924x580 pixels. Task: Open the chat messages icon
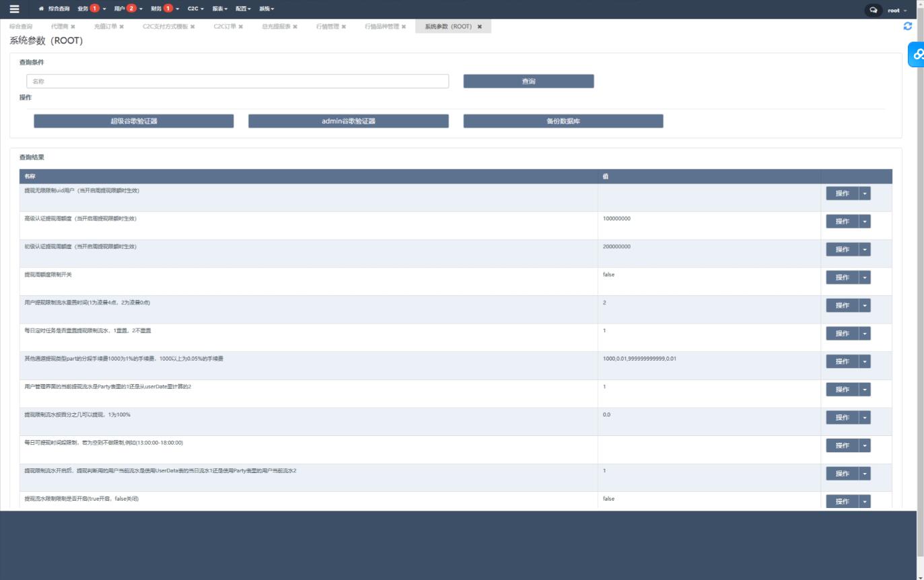(x=873, y=10)
